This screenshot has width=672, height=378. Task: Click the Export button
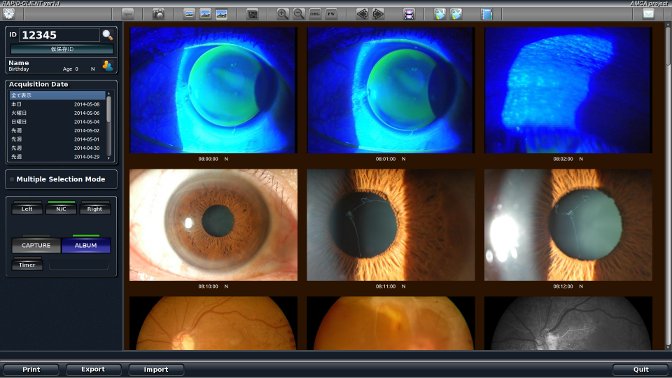[x=93, y=369]
